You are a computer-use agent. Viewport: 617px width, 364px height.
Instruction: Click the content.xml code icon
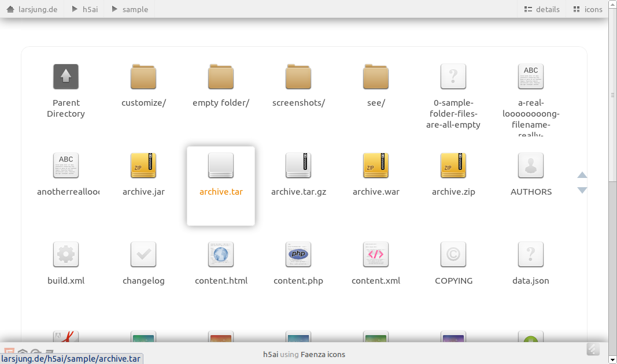click(376, 254)
